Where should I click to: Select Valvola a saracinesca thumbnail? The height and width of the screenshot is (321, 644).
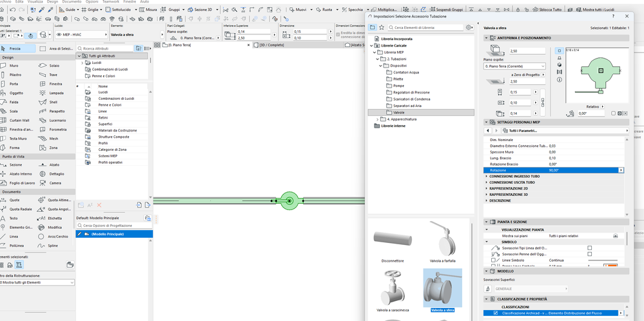[392, 290]
